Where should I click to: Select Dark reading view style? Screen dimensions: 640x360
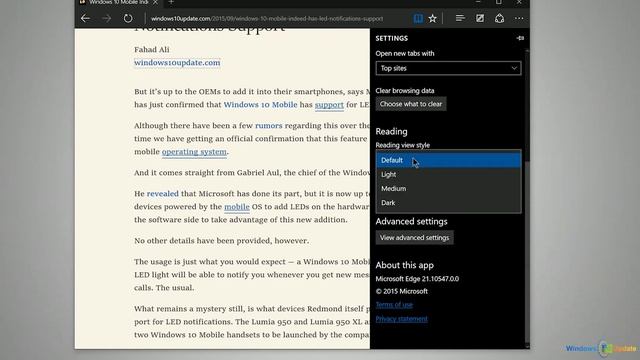448,202
